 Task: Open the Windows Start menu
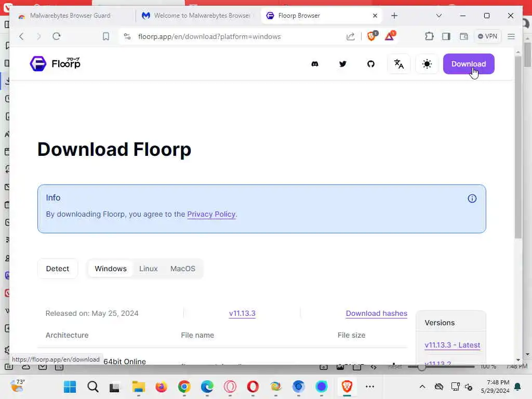coord(70,387)
